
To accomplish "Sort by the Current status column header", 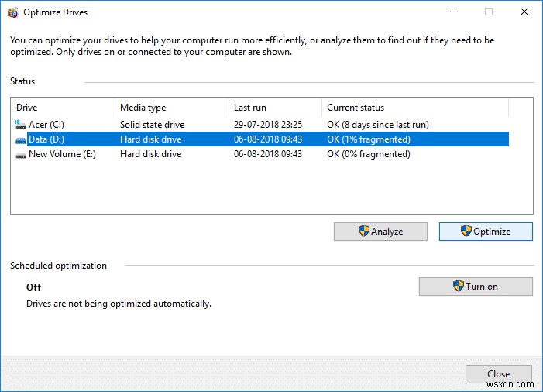I will click(414, 108).
